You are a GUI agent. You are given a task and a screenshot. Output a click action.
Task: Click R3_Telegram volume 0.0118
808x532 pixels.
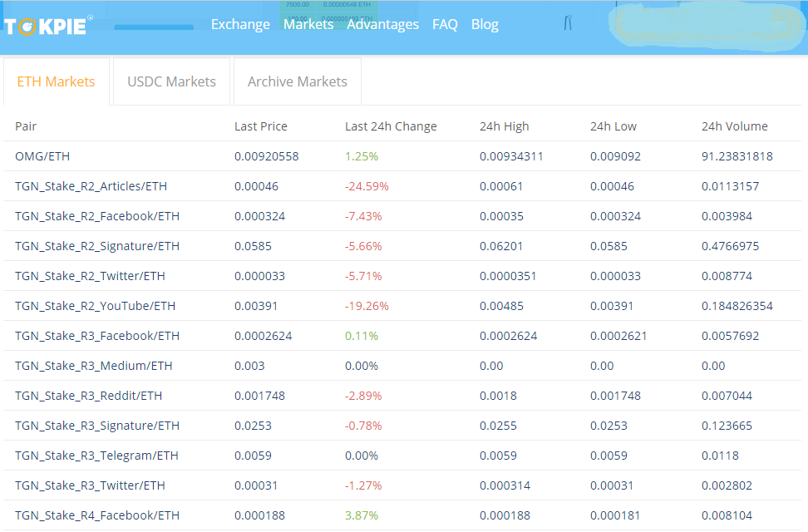pyautogui.click(x=720, y=456)
